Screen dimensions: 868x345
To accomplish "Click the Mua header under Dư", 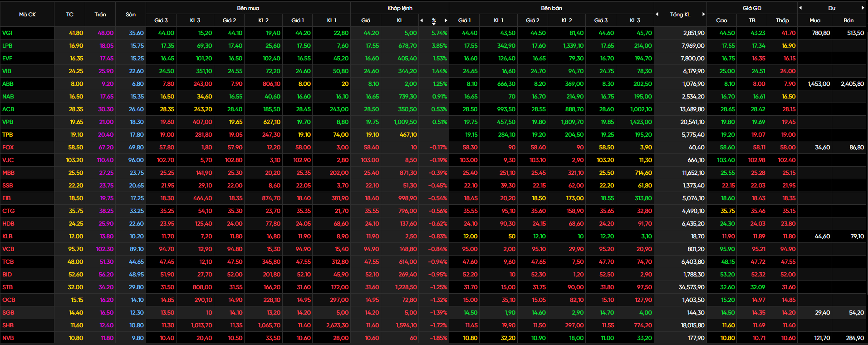I will tap(815, 20).
